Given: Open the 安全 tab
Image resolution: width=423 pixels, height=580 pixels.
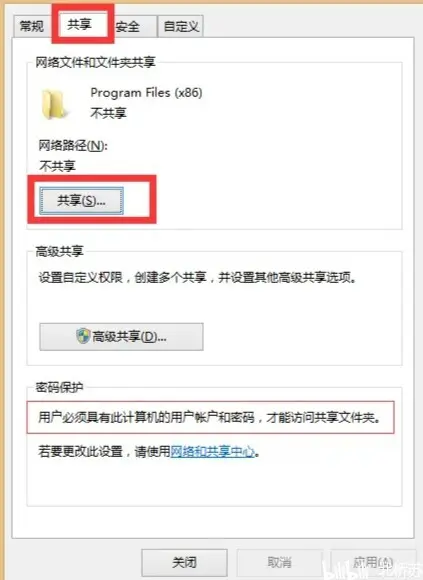Looking at the screenshot, I should (x=128, y=27).
